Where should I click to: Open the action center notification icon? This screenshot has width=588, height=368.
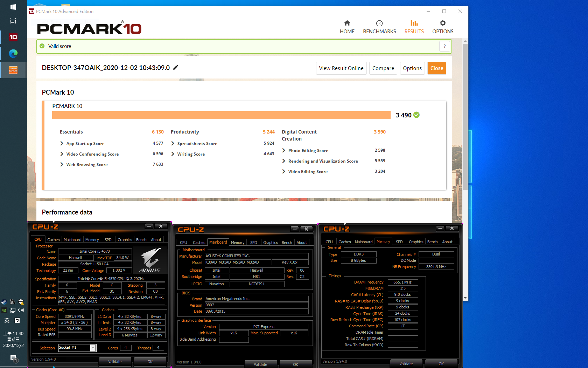pyautogui.click(x=14, y=358)
